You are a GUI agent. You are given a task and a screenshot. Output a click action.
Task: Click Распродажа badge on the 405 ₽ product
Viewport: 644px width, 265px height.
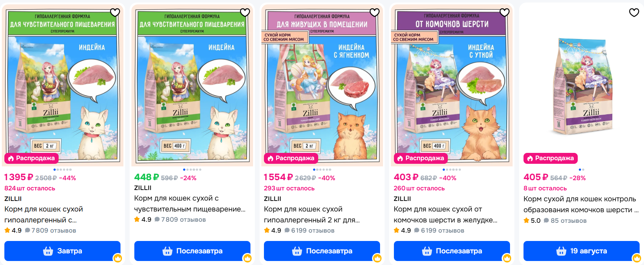coord(550,158)
